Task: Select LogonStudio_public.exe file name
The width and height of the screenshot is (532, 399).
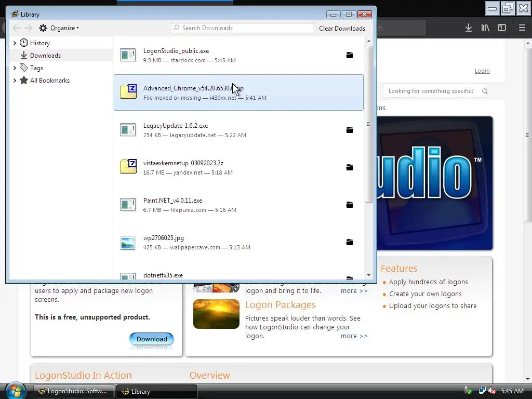Action: pos(176,51)
